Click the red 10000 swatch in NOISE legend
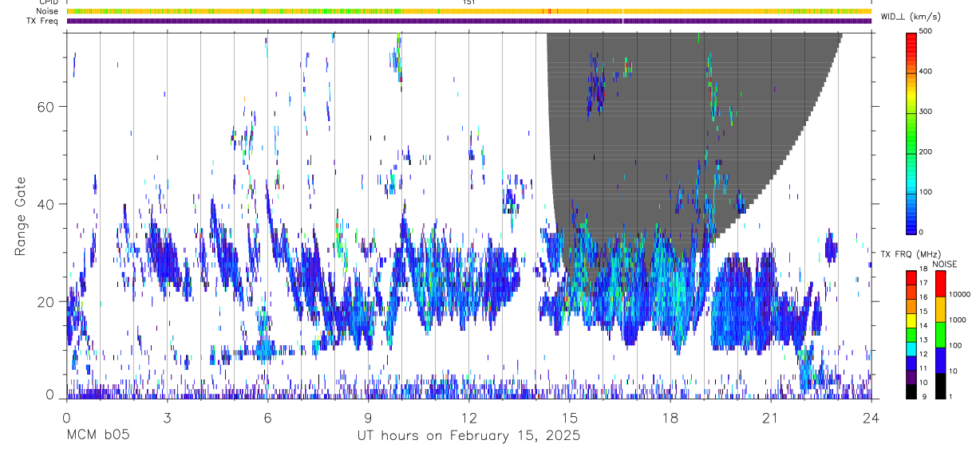Image resolution: width=980 pixels, height=452 pixels. [x=941, y=284]
